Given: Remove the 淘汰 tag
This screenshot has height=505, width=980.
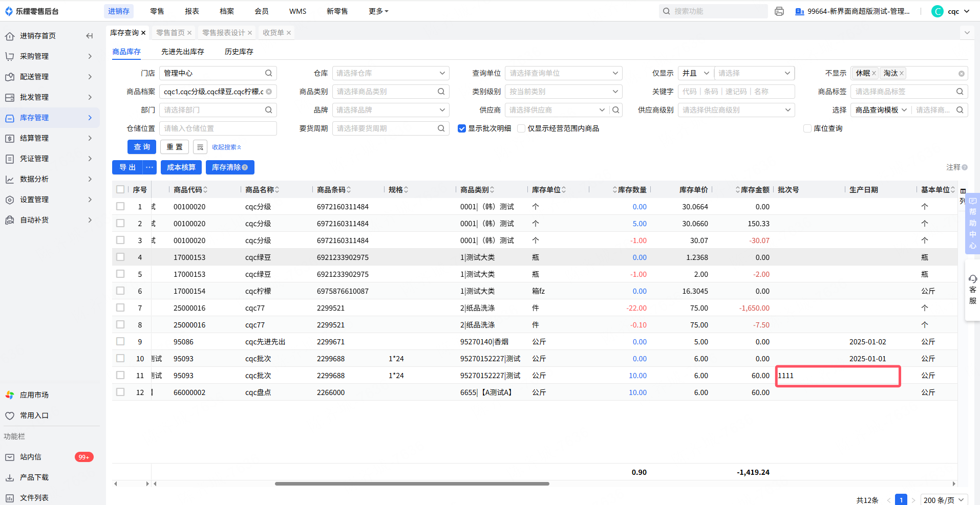Looking at the screenshot, I should coord(902,73).
